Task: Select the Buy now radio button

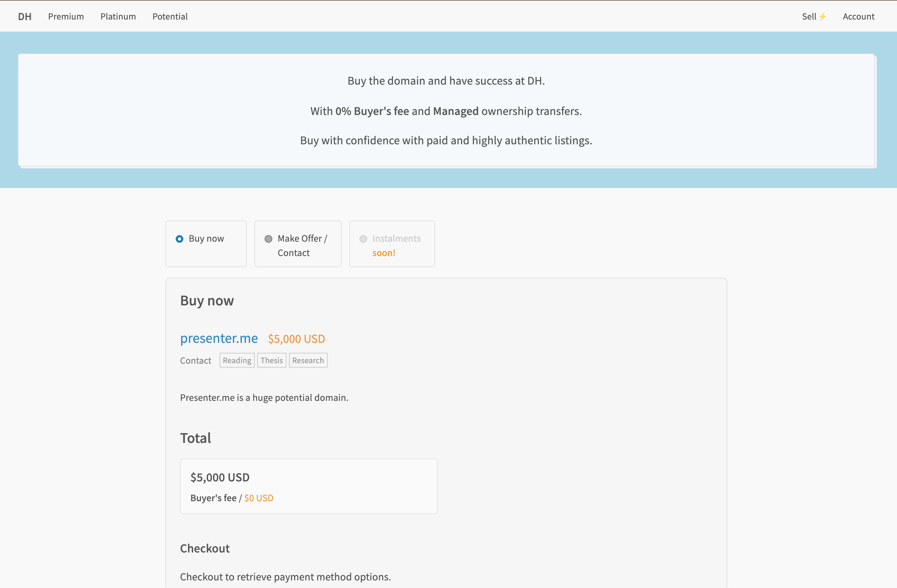Action: [180, 239]
